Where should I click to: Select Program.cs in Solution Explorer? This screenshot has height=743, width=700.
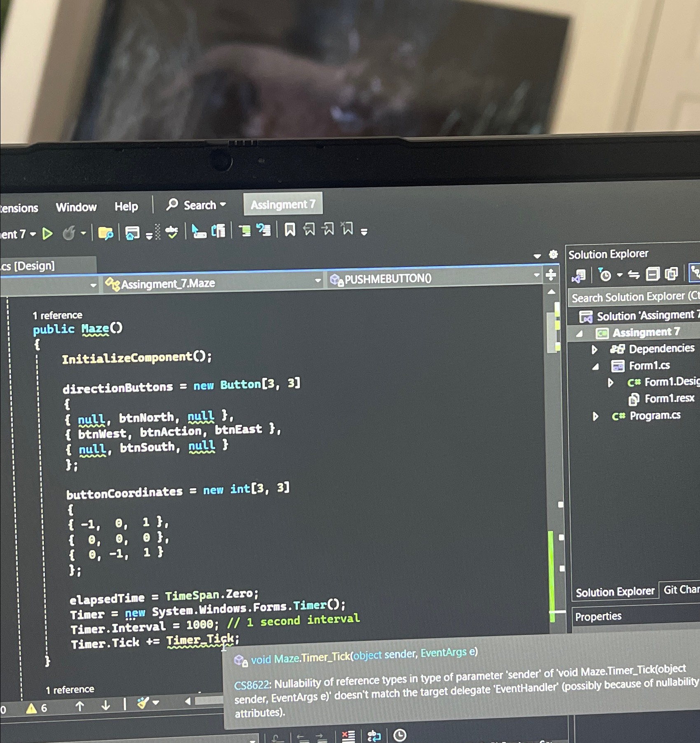pyautogui.click(x=655, y=415)
